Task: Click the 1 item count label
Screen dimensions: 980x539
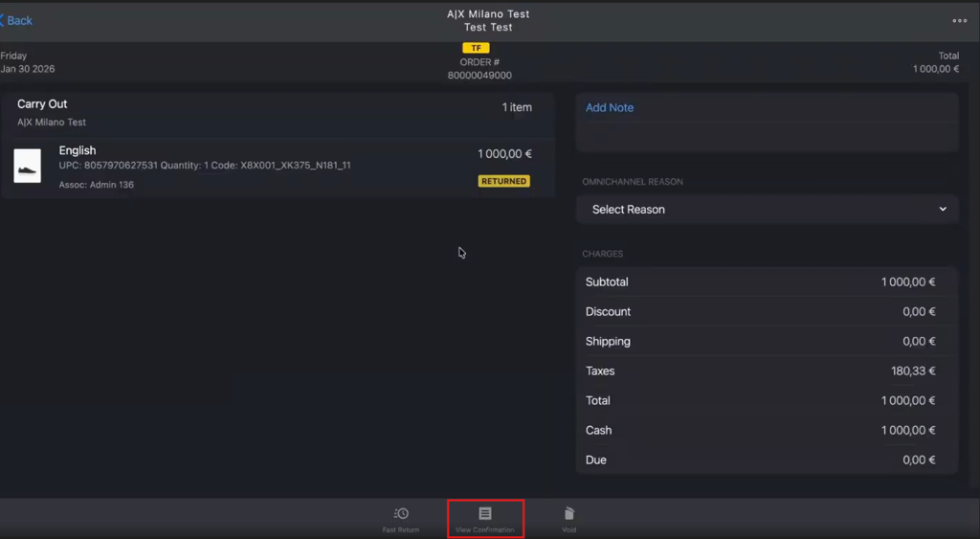Action: pos(517,107)
